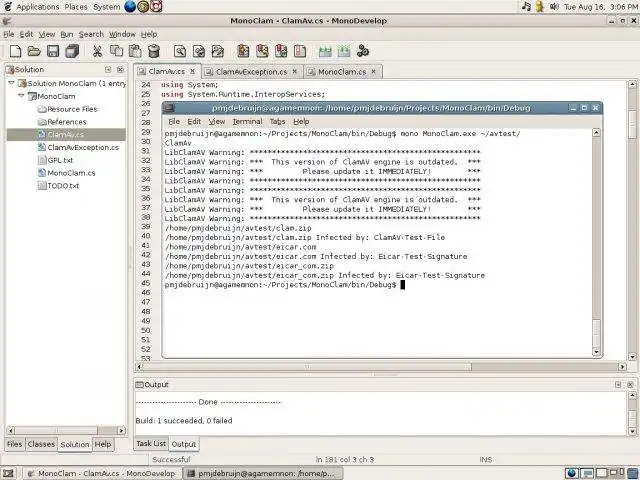Switch to the Task List tab
The image size is (640, 480).
(x=151, y=443)
